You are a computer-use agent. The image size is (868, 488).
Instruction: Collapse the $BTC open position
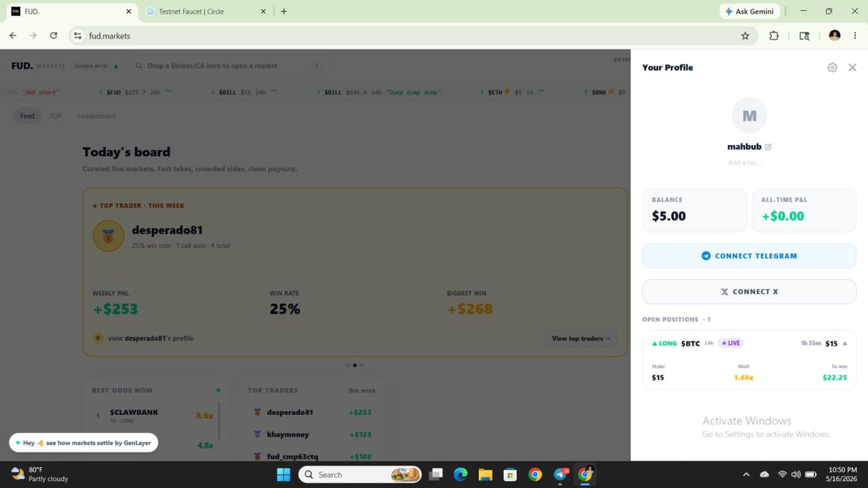pyautogui.click(x=845, y=343)
